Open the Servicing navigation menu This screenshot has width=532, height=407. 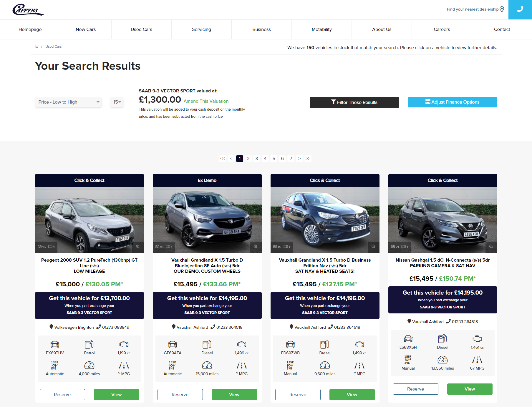[x=201, y=29]
